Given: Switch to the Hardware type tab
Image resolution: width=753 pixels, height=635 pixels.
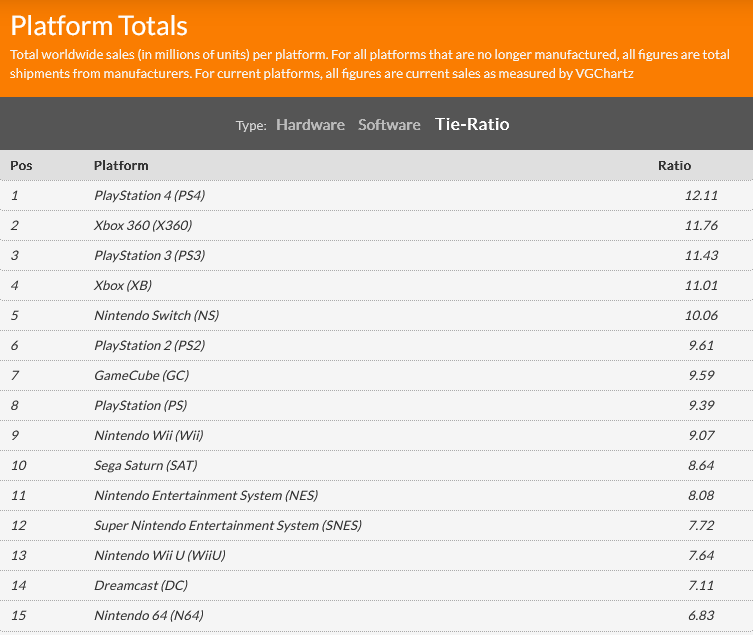Looking at the screenshot, I should pyautogui.click(x=310, y=125).
